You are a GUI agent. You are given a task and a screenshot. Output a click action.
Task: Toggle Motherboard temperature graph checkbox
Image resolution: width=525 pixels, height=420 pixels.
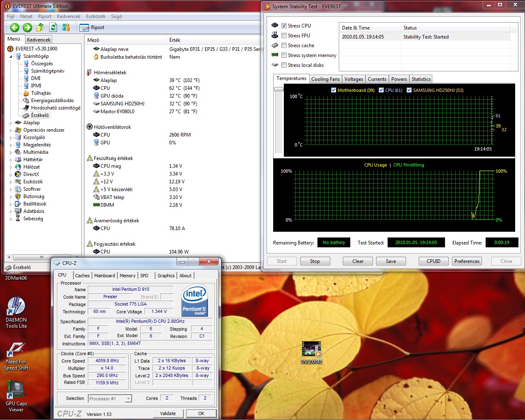(333, 90)
